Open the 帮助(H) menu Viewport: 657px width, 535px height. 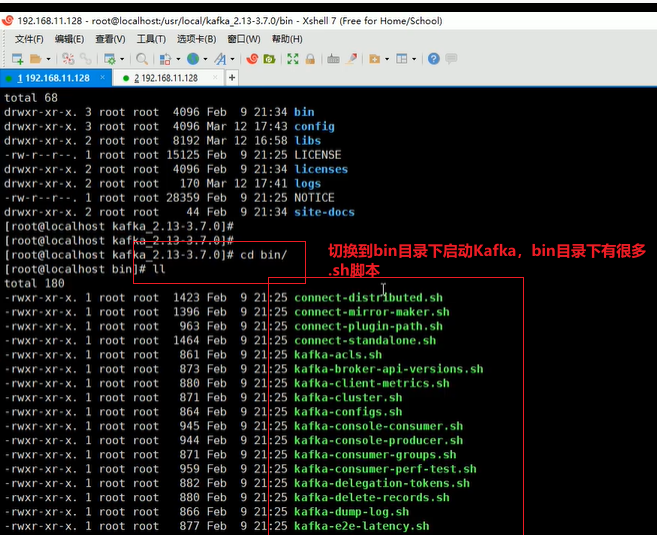pos(287,39)
